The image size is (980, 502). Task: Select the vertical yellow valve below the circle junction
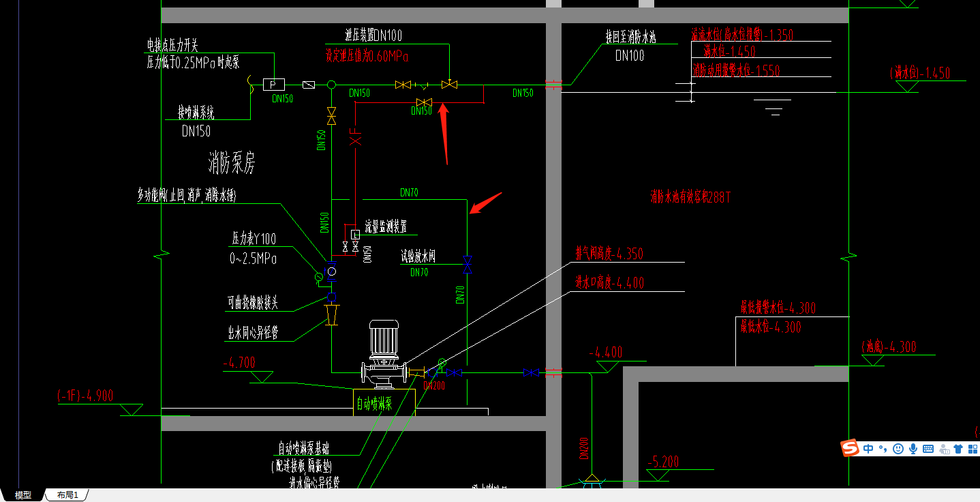click(331, 115)
